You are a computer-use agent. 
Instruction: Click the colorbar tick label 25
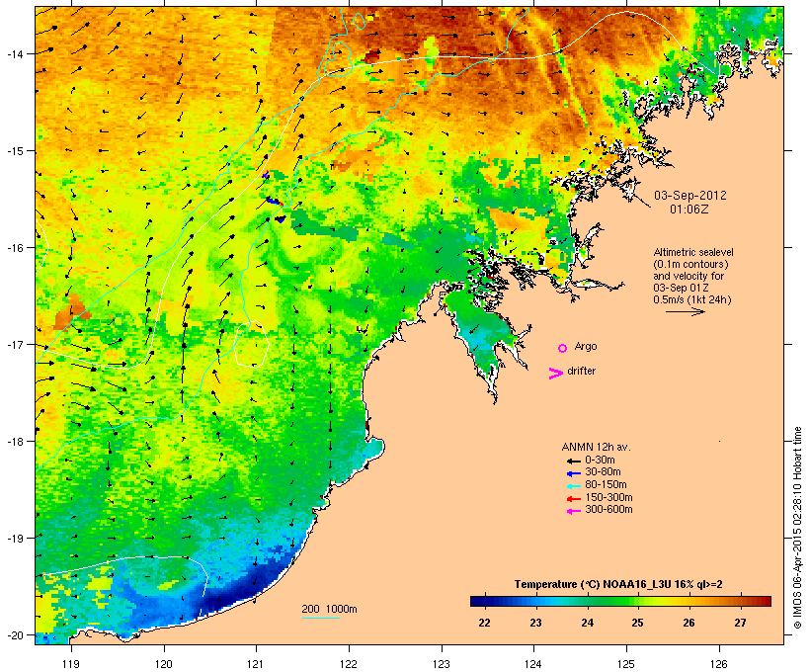[638, 623]
